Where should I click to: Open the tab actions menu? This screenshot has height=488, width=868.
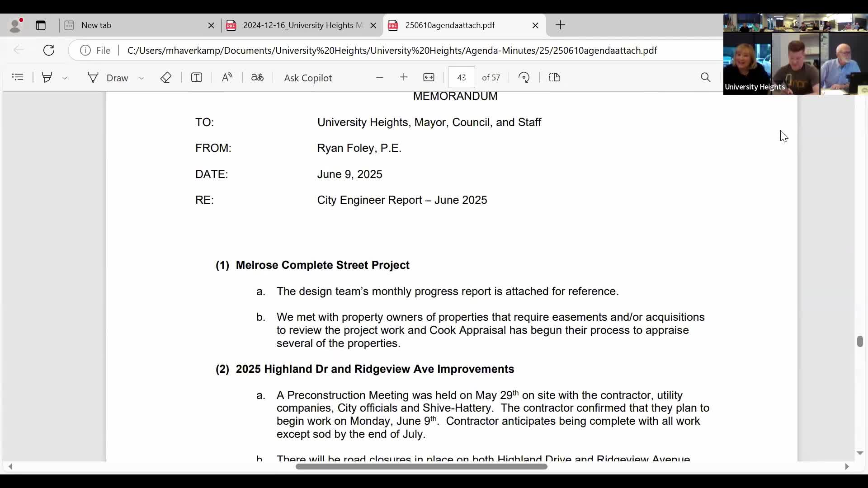tap(41, 25)
